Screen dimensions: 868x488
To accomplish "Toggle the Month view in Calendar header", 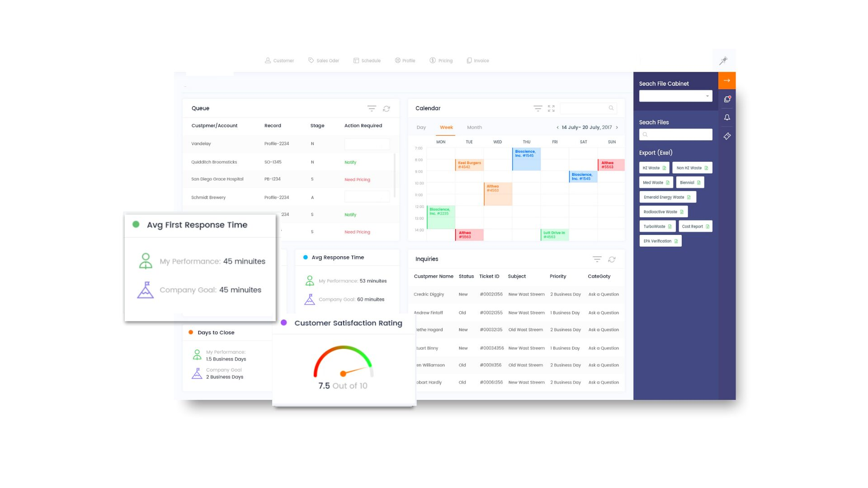I will click(473, 127).
